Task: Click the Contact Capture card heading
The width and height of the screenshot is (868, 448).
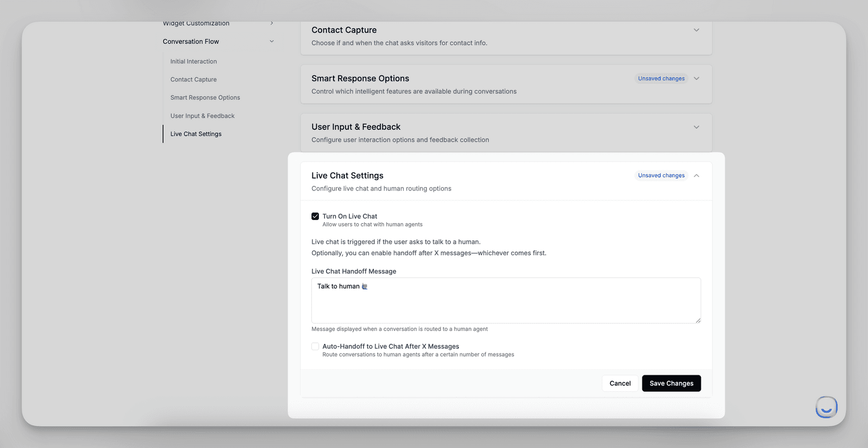Action: pos(344,30)
